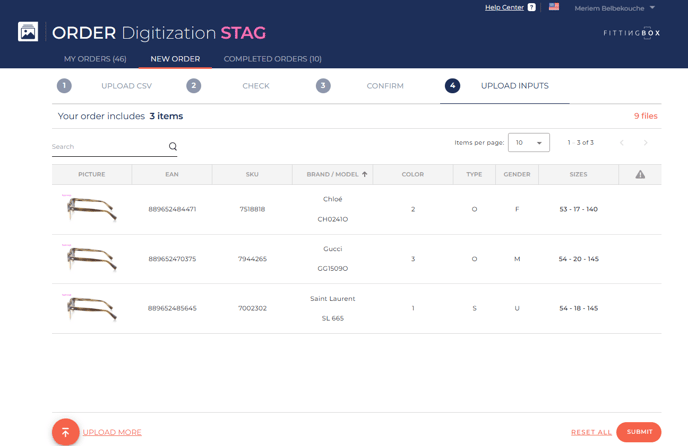Click the Sizes column header
This screenshot has height=446, width=688.
(578, 174)
